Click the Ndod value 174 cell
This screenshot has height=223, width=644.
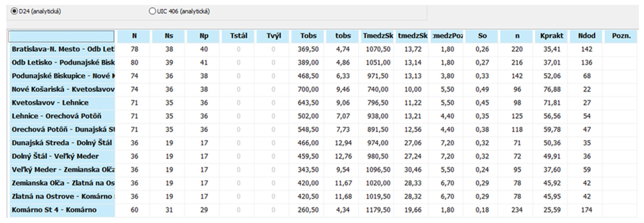pos(586,210)
